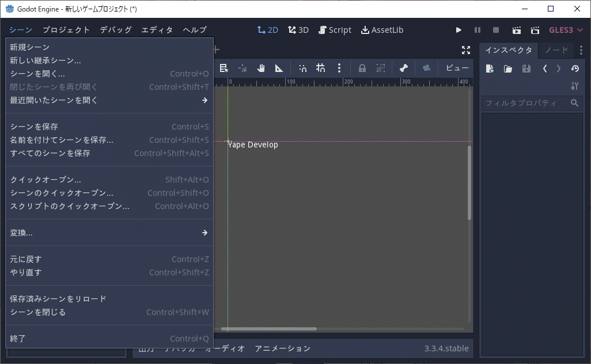591x364 pixels.
Task: Activate the Ruler measuring tool
Action: (279, 68)
